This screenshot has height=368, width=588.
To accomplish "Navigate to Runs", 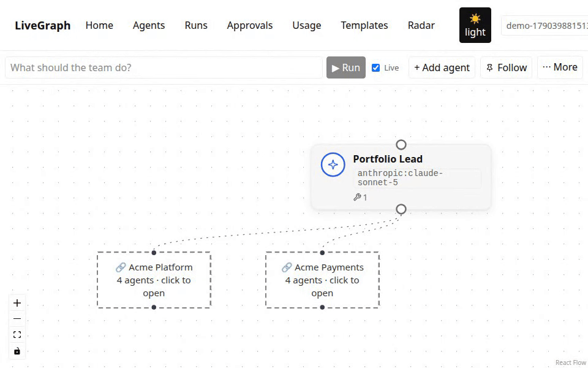I will [196, 25].
